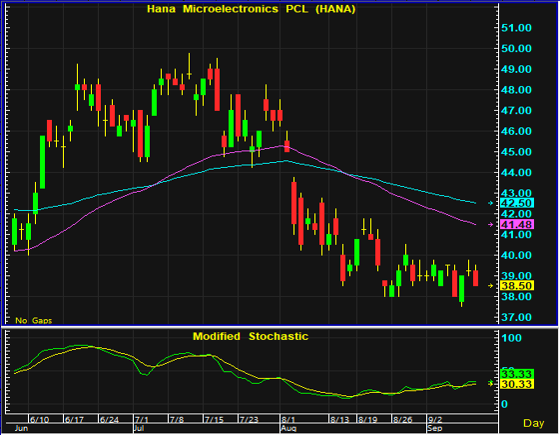Click the cyan arrow beside 42.50
This screenshot has height=435, width=560.
(491, 203)
